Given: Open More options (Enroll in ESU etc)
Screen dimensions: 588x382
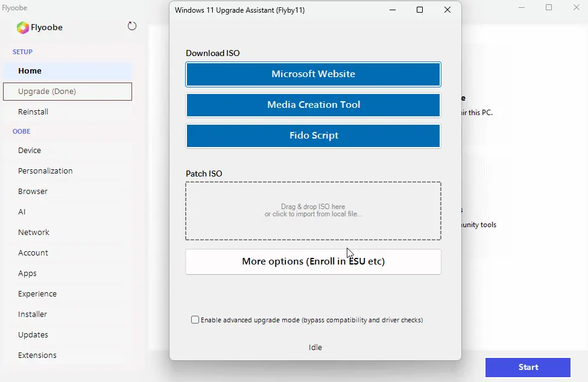Looking at the screenshot, I should coord(313,261).
